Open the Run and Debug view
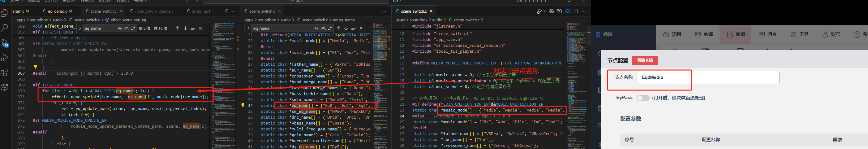The width and height of the screenshot is (868, 149). click(x=5, y=58)
